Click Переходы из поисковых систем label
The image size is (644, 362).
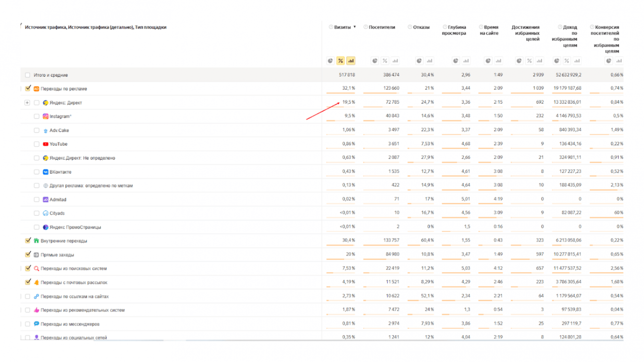74,269
